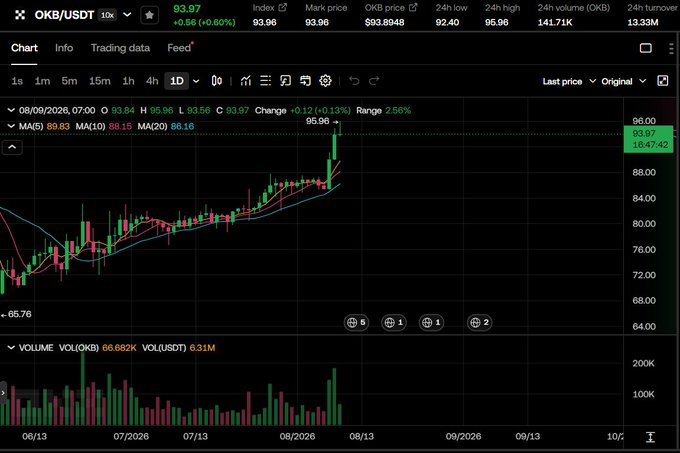Open the first news marker labeled 1
The width and height of the screenshot is (680, 453).
point(394,323)
